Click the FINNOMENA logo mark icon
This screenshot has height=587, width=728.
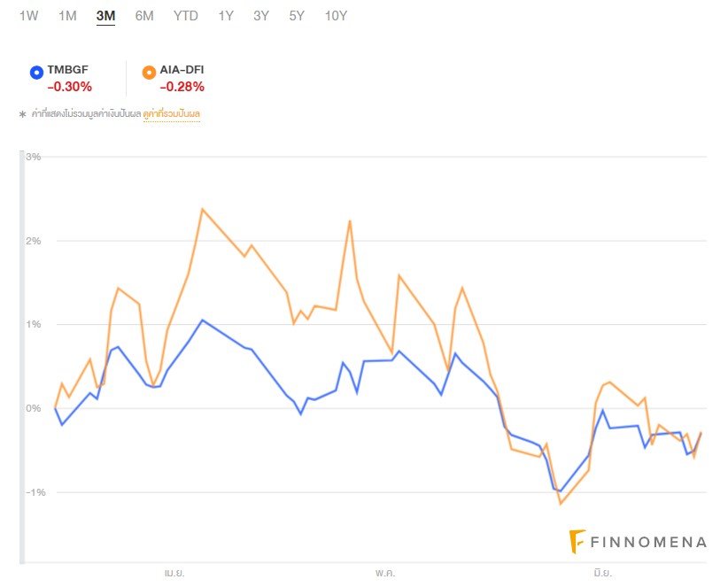(577, 542)
